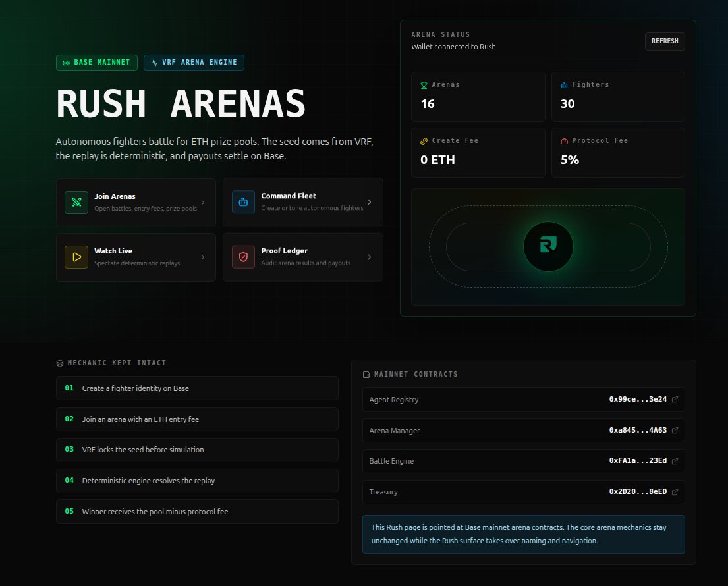Open the Agent Registry external link icon
This screenshot has height=586, width=728.
675,400
